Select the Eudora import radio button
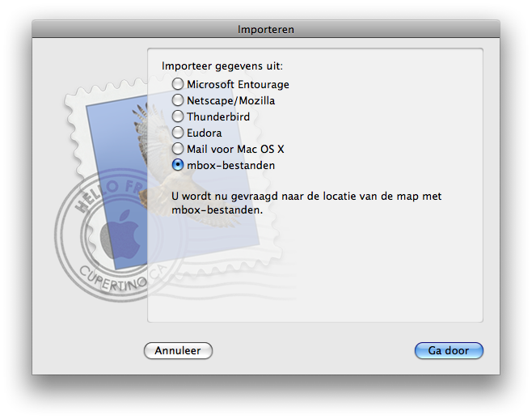 (178, 133)
